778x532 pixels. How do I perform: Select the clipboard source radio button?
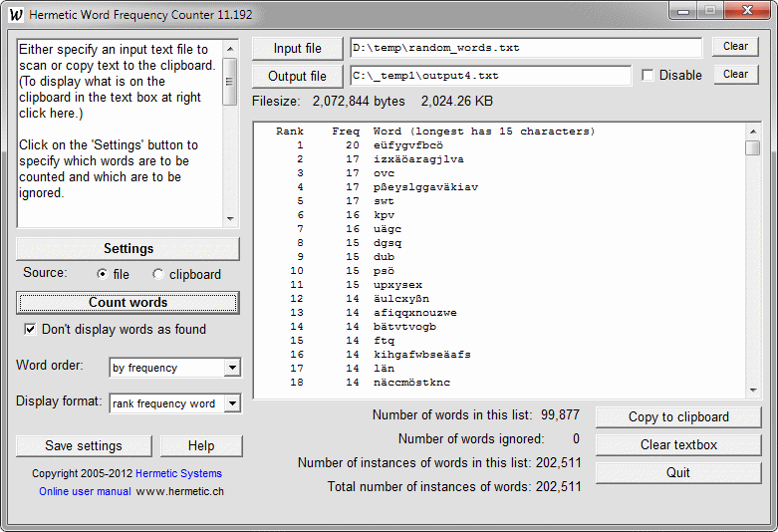point(158,274)
